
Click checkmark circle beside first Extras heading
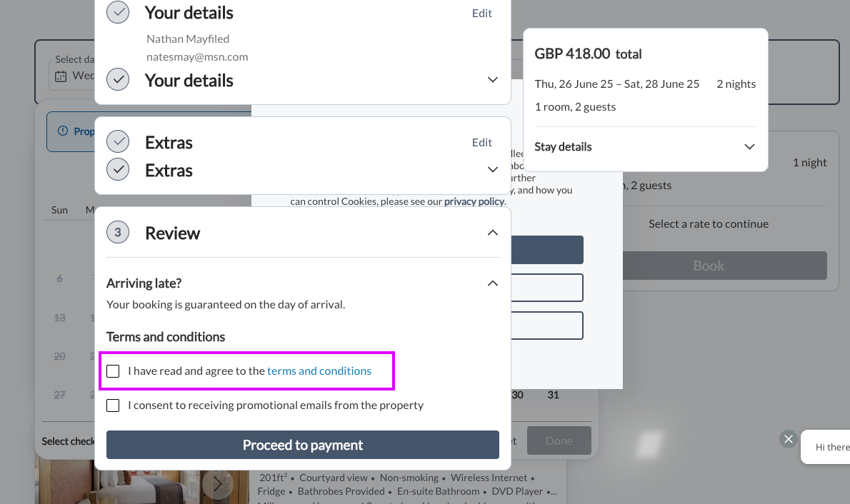point(118,141)
